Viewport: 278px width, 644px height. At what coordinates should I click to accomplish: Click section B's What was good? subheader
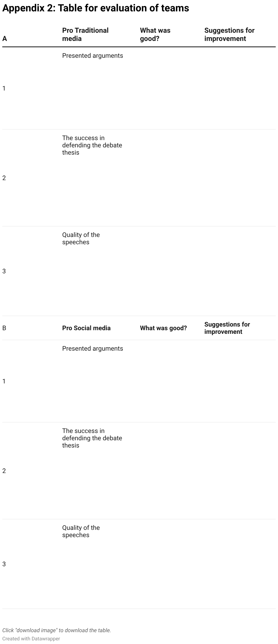(163, 328)
